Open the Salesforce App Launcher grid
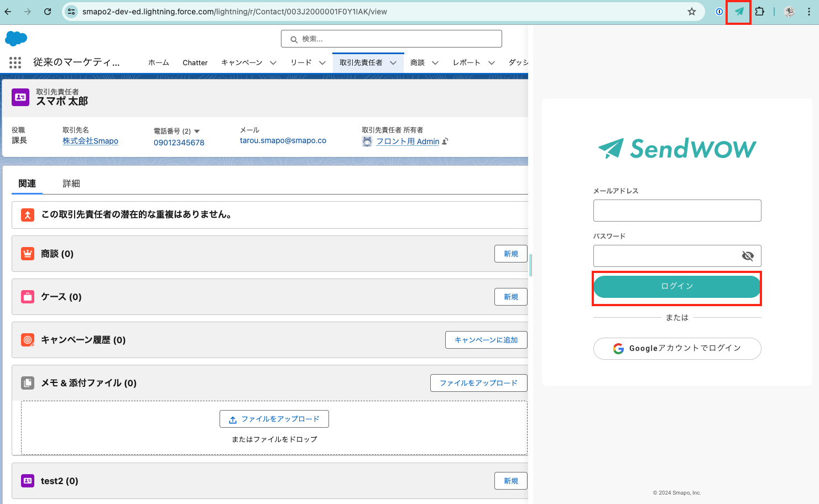 click(x=15, y=62)
